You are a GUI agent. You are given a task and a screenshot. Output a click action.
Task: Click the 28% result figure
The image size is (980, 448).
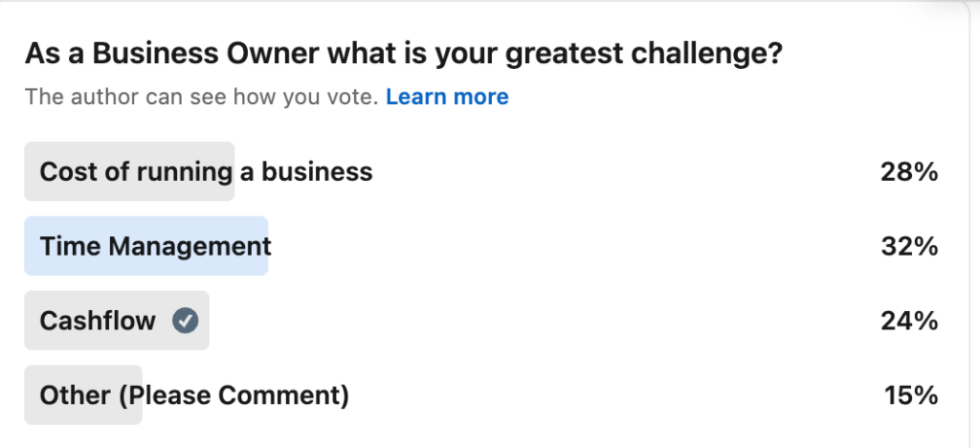tap(908, 172)
